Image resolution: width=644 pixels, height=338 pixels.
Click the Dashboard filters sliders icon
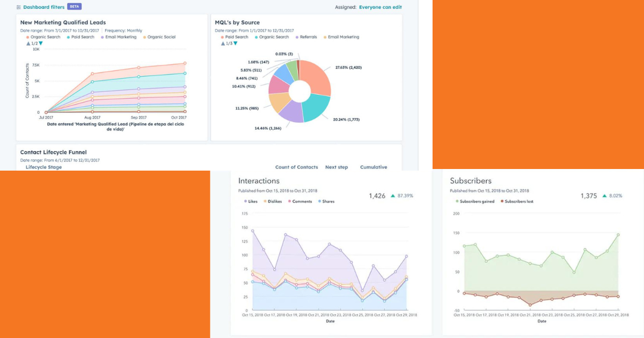click(19, 7)
